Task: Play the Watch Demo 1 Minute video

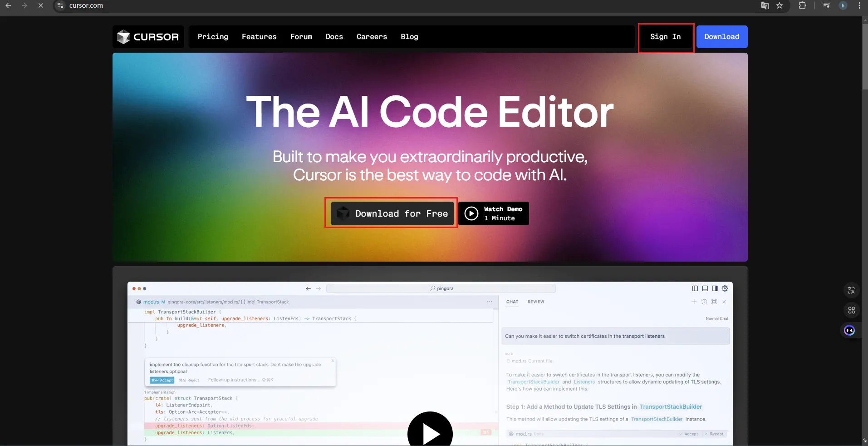Action: tap(494, 213)
